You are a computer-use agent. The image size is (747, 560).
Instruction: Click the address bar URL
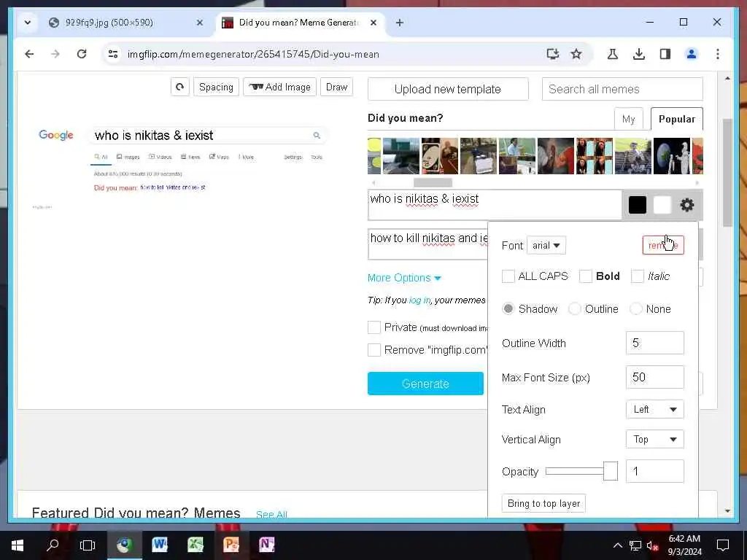[x=253, y=54]
